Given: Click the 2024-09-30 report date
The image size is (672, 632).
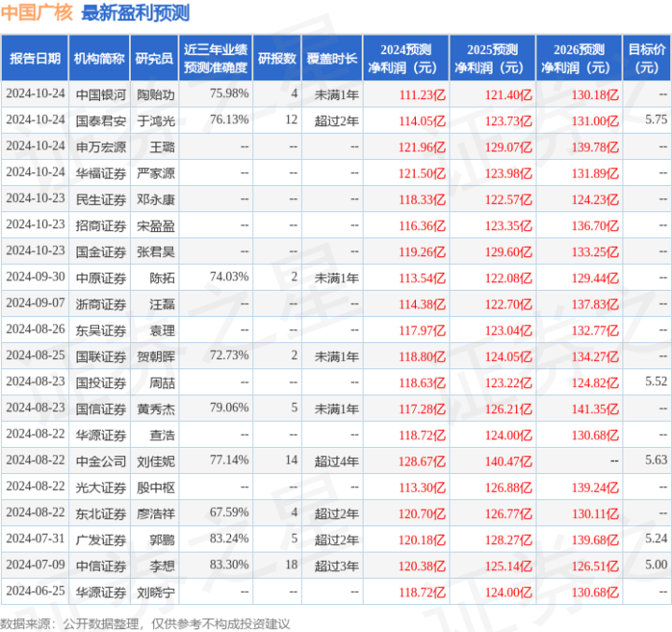Looking at the screenshot, I should coord(36,277).
